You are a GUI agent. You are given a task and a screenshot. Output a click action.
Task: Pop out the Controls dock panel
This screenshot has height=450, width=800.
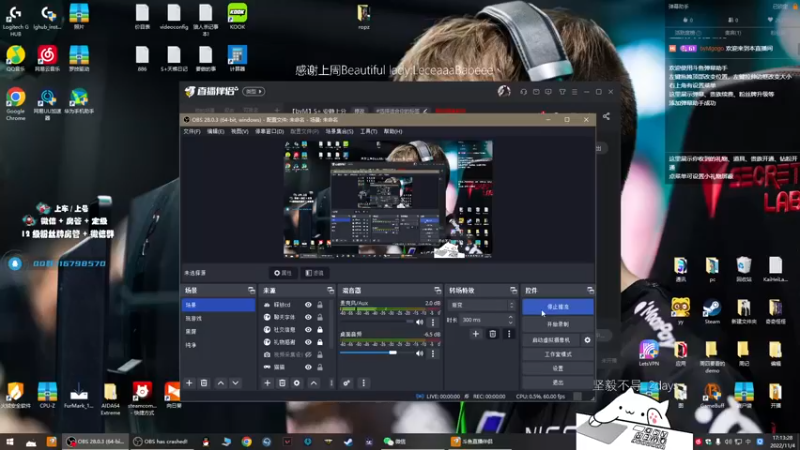point(590,290)
